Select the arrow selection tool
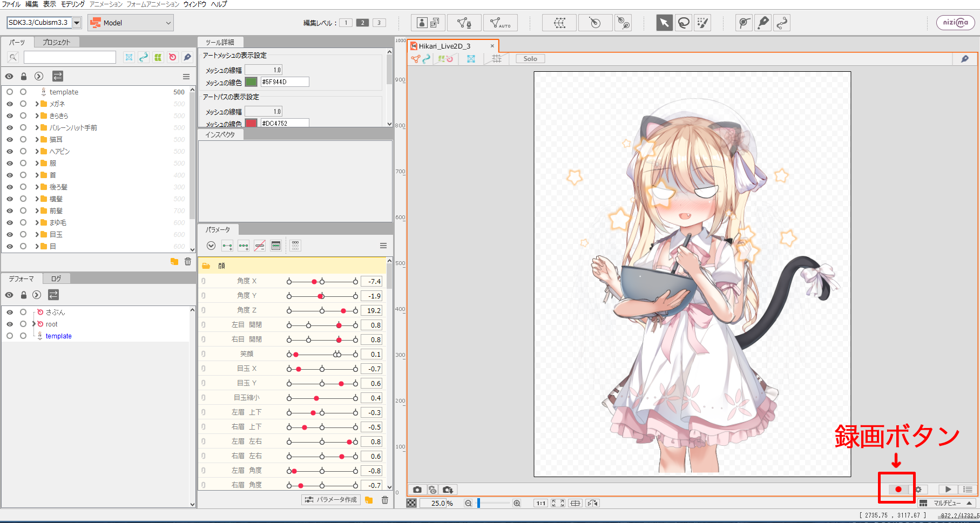Viewport: 980px width, 523px height. pyautogui.click(x=664, y=23)
